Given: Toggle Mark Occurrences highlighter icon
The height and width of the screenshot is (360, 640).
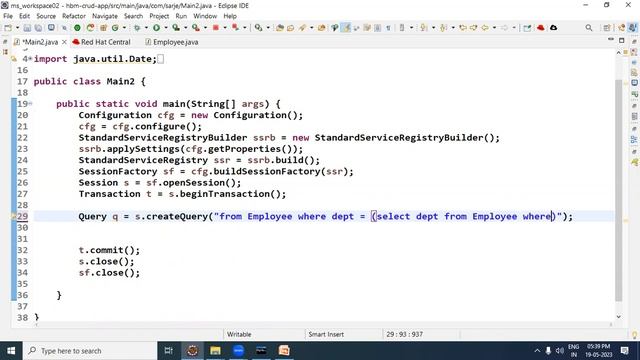Looking at the screenshot, I should click(x=346, y=28).
